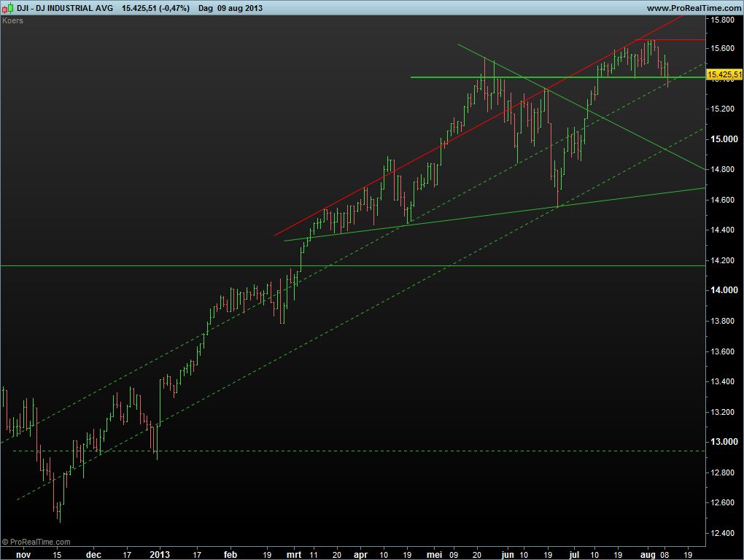Open the www.ProRealTime.com link
Viewport: 744px width, 560px height.
pyautogui.click(x=692, y=8)
